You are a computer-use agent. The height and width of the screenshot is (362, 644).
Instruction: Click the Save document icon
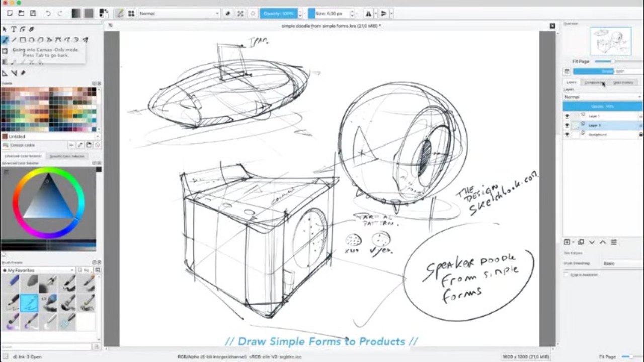point(33,13)
